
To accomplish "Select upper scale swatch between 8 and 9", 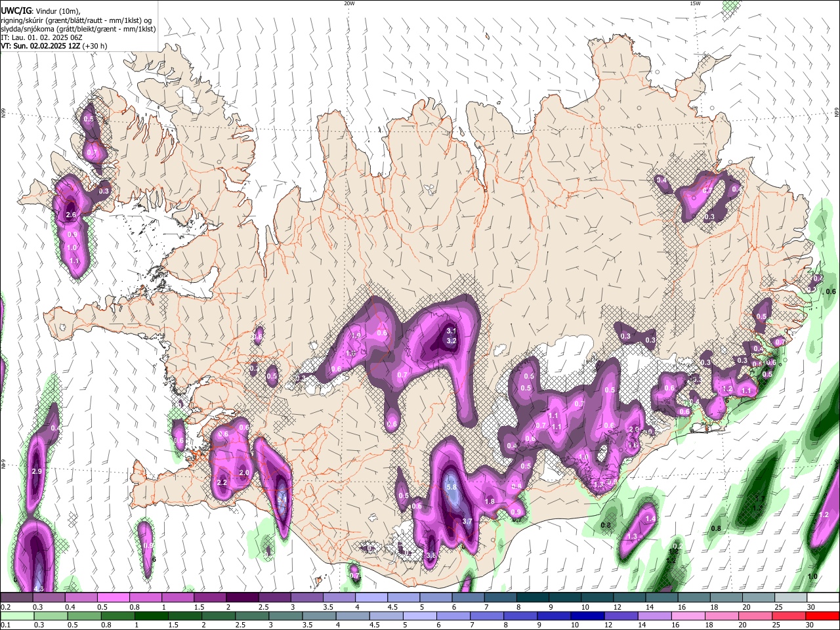I will pyautogui.click(x=534, y=598).
